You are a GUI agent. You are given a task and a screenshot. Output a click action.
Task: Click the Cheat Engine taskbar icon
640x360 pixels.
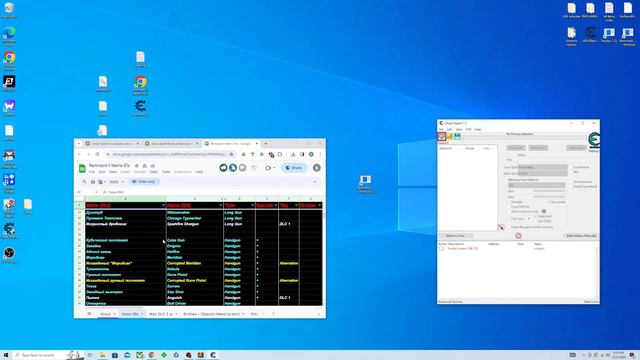coord(213,355)
